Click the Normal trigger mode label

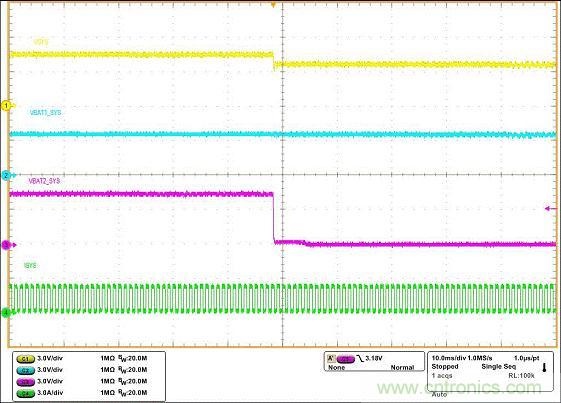click(x=403, y=368)
